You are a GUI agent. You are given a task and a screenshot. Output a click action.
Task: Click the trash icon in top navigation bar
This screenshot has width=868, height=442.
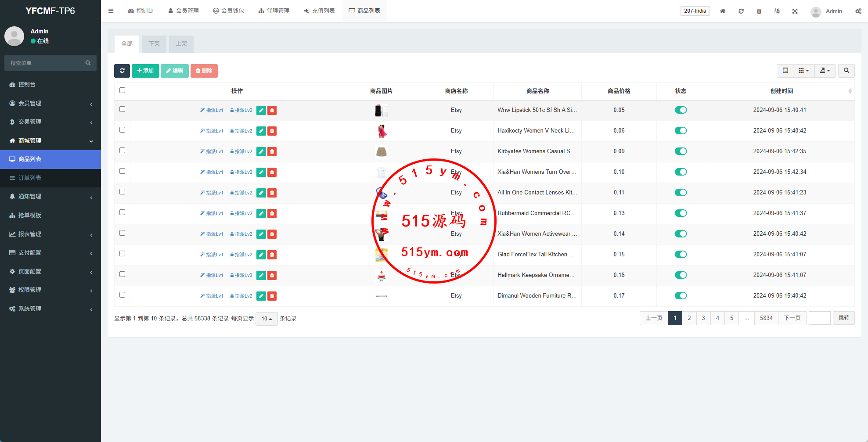tap(759, 11)
